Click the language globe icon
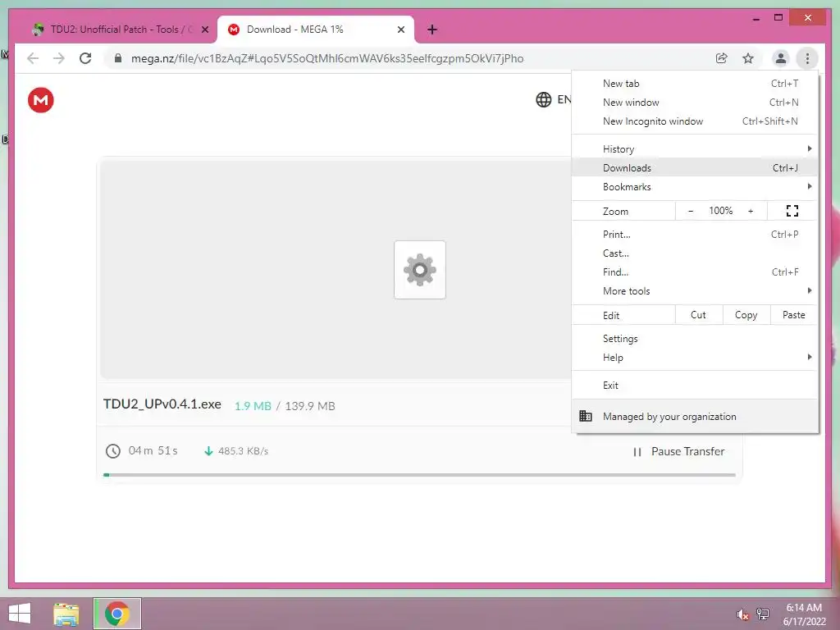840x630 pixels. (x=543, y=99)
